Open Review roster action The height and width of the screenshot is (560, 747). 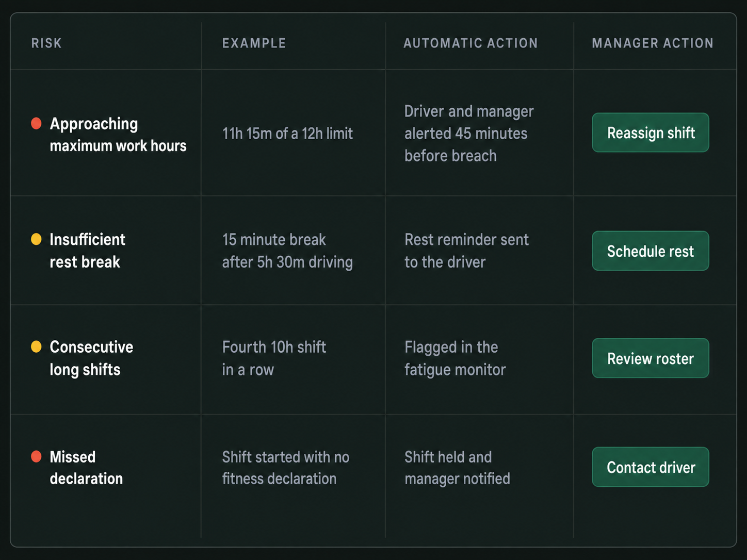650,358
